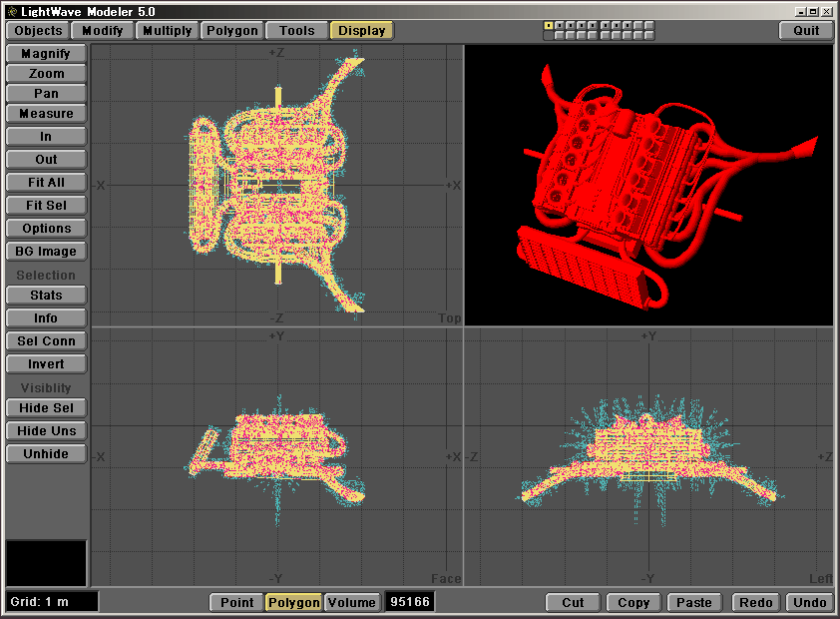Click the red engine perspective preview

648,185
